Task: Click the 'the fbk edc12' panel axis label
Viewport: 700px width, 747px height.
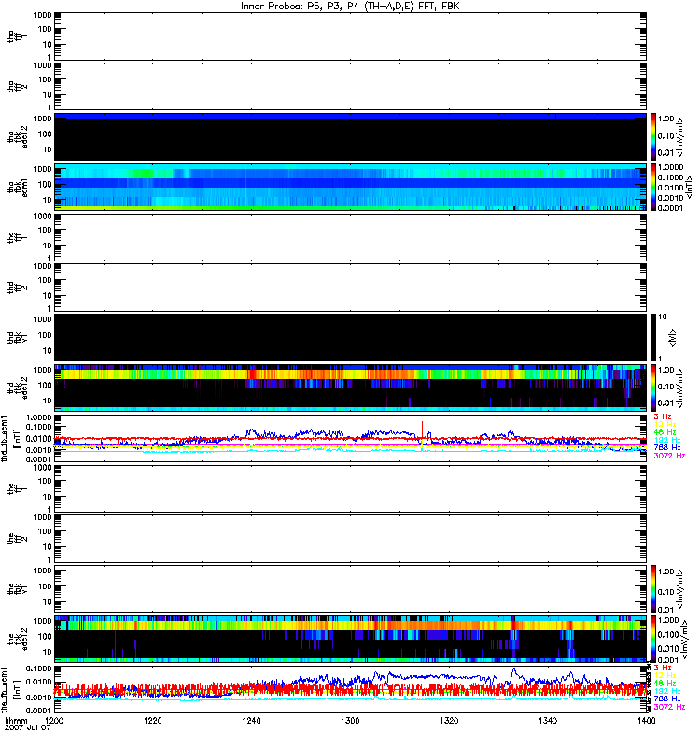Action: click(x=18, y=640)
